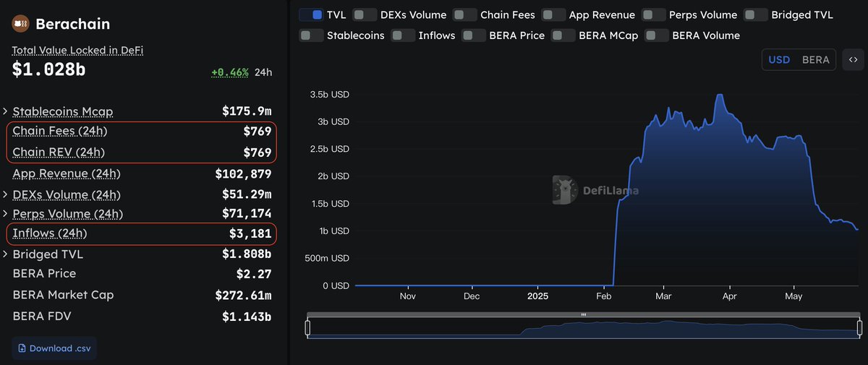Toggle the TVL chart series
Screen dimensions: 868x365
pos(311,14)
